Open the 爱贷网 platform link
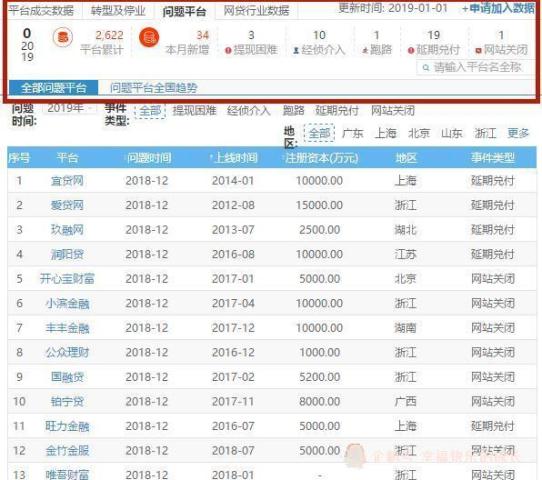Image resolution: width=542 pixels, height=480 pixels. coord(67,205)
